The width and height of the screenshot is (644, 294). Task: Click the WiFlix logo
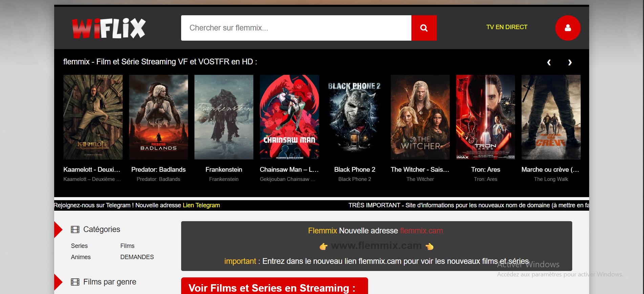(x=109, y=28)
